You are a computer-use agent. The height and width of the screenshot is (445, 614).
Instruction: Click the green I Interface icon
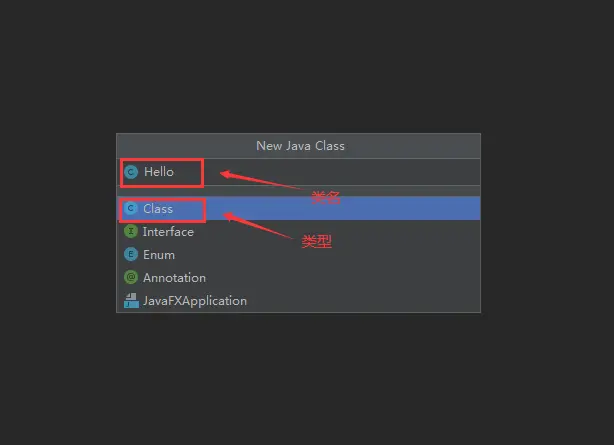coord(131,232)
